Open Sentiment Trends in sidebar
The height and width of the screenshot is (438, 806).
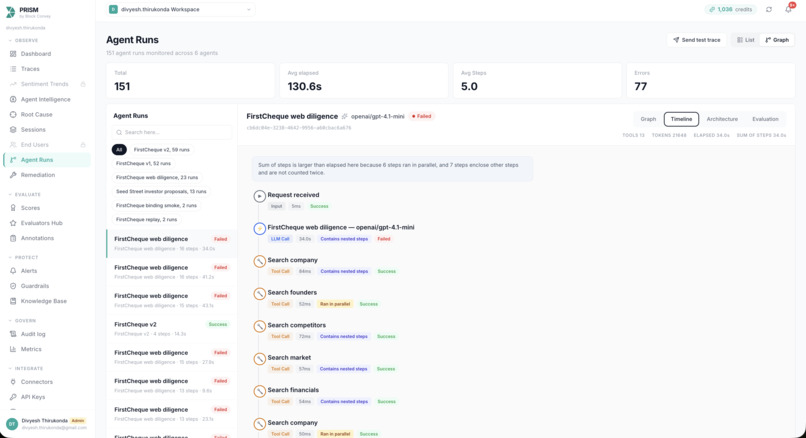pyautogui.click(x=46, y=84)
